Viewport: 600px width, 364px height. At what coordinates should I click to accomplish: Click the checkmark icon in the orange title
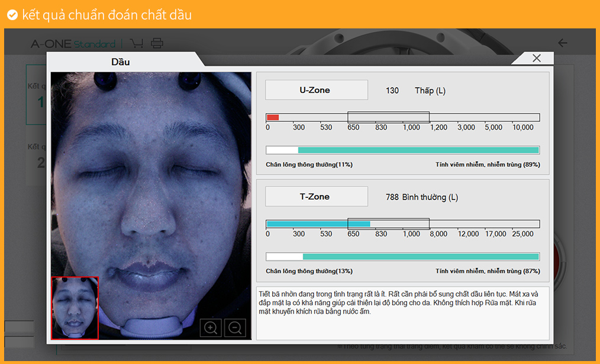pyautogui.click(x=12, y=15)
